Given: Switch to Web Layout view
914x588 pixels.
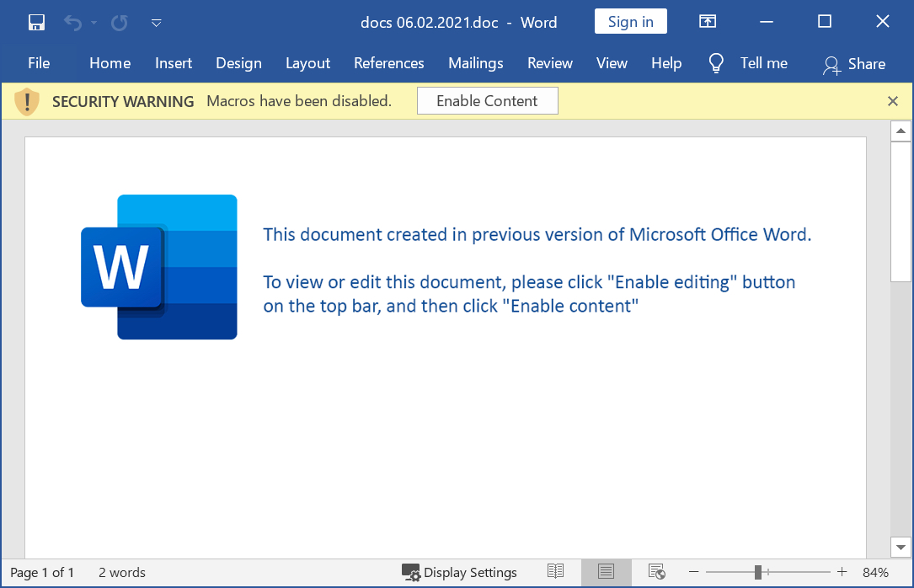Looking at the screenshot, I should pyautogui.click(x=656, y=572).
